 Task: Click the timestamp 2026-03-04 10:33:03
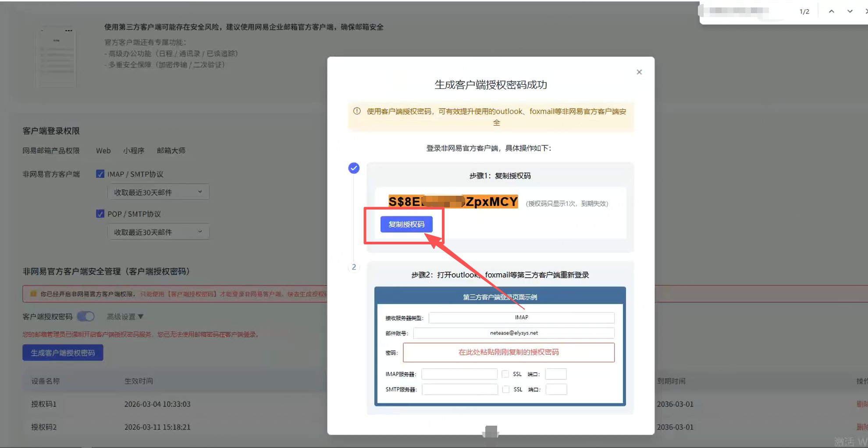(157, 404)
